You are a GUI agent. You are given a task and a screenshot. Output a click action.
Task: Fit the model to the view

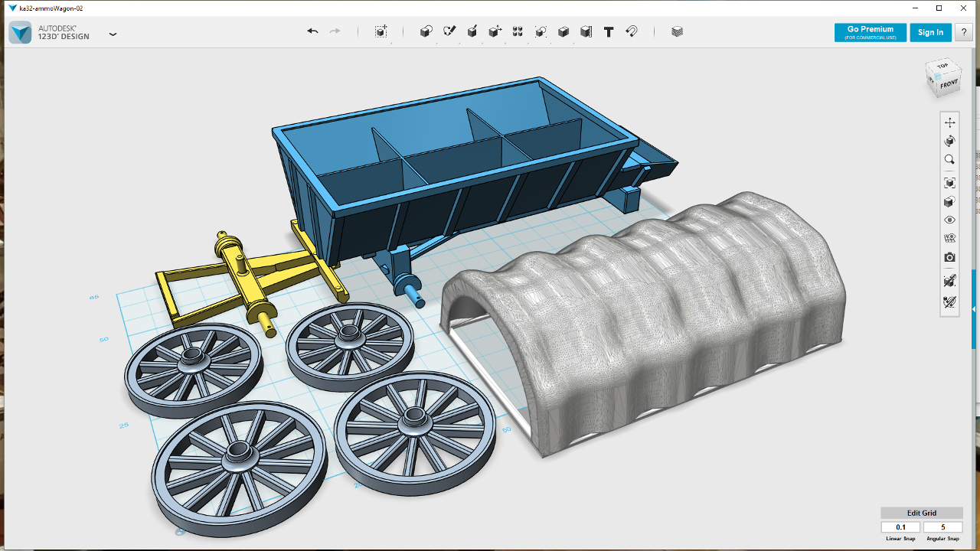click(949, 183)
